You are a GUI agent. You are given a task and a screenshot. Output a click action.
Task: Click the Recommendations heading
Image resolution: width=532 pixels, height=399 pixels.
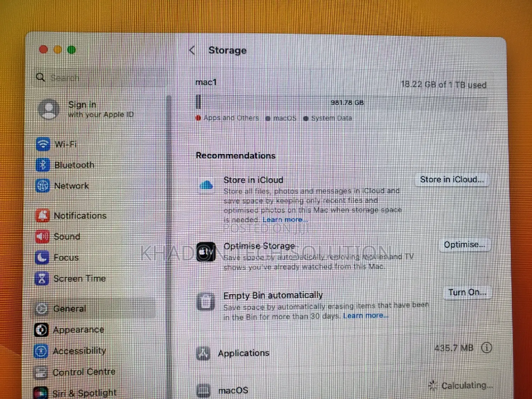click(235, 155)
